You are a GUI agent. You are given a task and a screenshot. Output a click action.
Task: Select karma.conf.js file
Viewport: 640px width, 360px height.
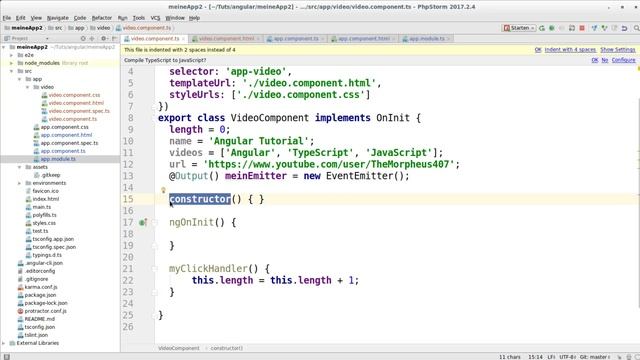[x=41, y=287]
